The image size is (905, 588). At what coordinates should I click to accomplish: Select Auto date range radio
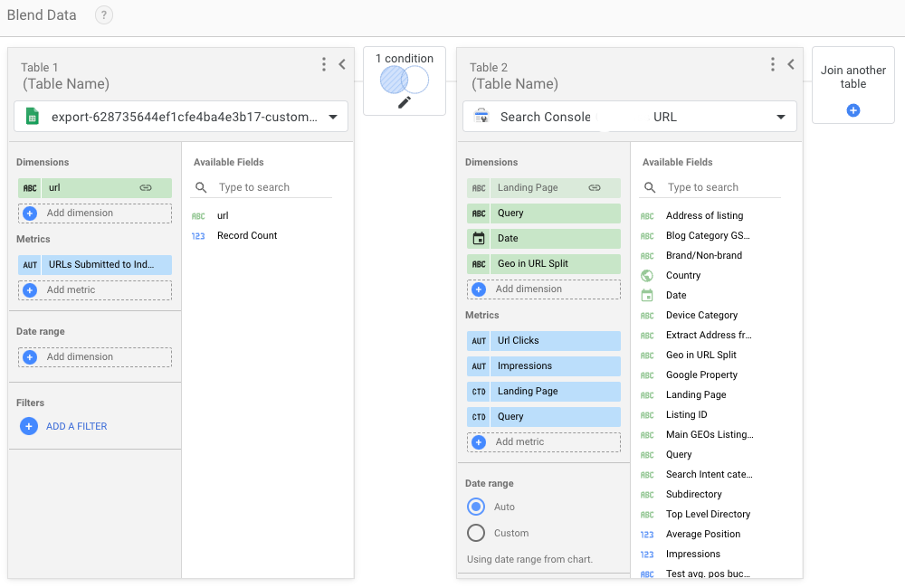476,507
